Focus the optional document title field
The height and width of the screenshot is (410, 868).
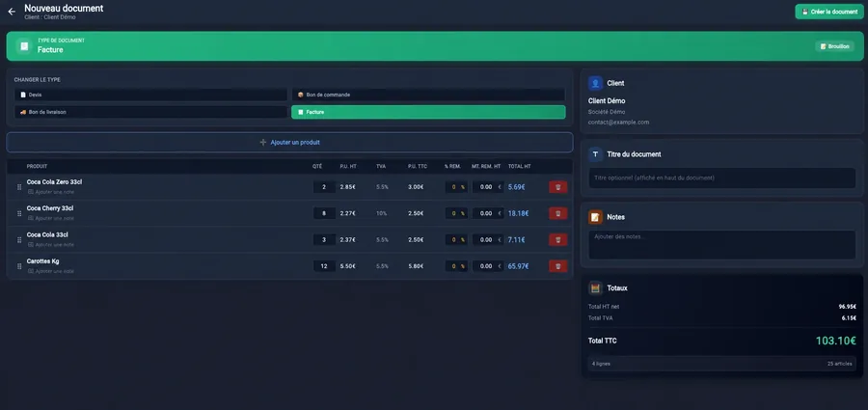pyautogui.click(x=721, y=178)
